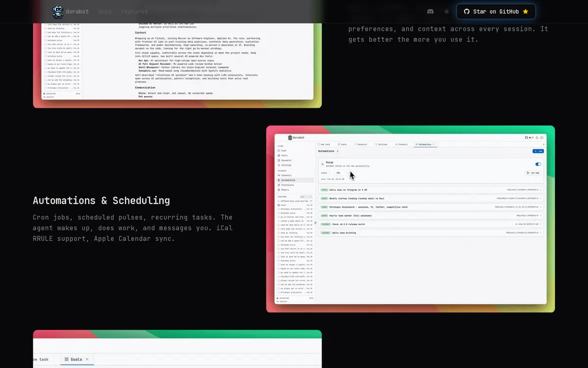The width and height of the screenshot is (588, 368).
Task: Switch to Research tab in Automations demo
Action: tap(361, 144)
